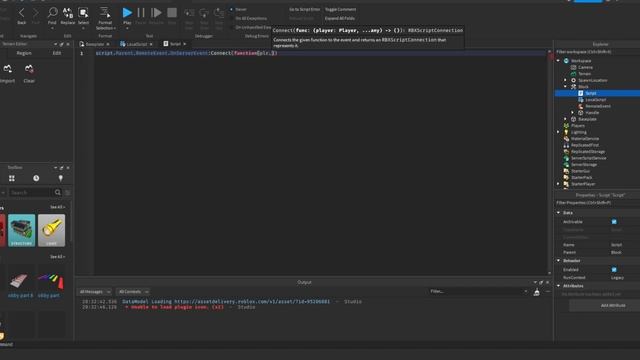This screenshot has height=360, width=640.
Task: Open the Toolbox Creations lightbulb icon
Action: point(60,178)
